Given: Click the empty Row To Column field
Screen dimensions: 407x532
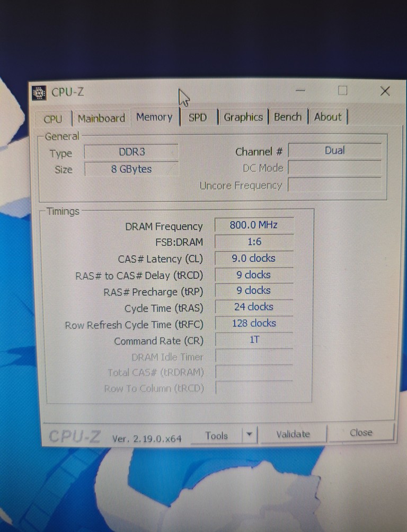Looking at the screenshot, I should point(254,388).
